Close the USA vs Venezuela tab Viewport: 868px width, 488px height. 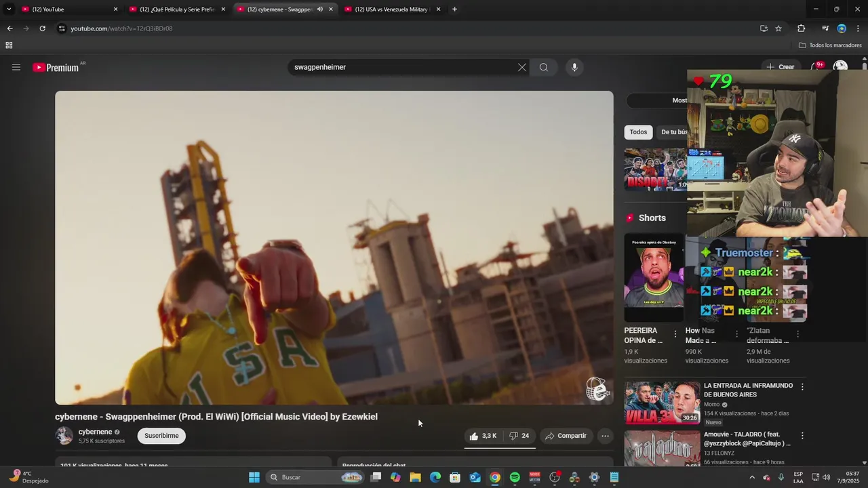438,9
